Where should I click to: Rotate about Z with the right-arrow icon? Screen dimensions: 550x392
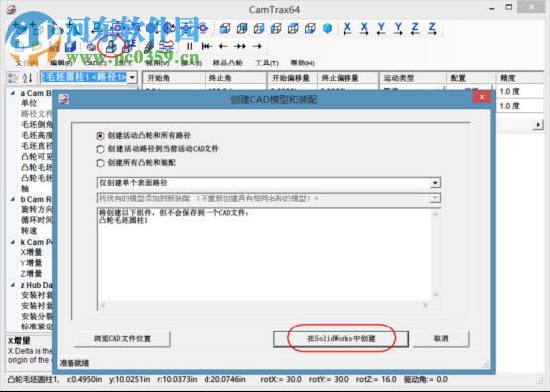(432, 28)
